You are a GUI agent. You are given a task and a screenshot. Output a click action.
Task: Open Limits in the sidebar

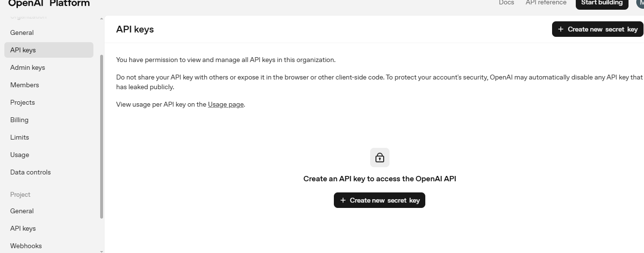point(48,137)
